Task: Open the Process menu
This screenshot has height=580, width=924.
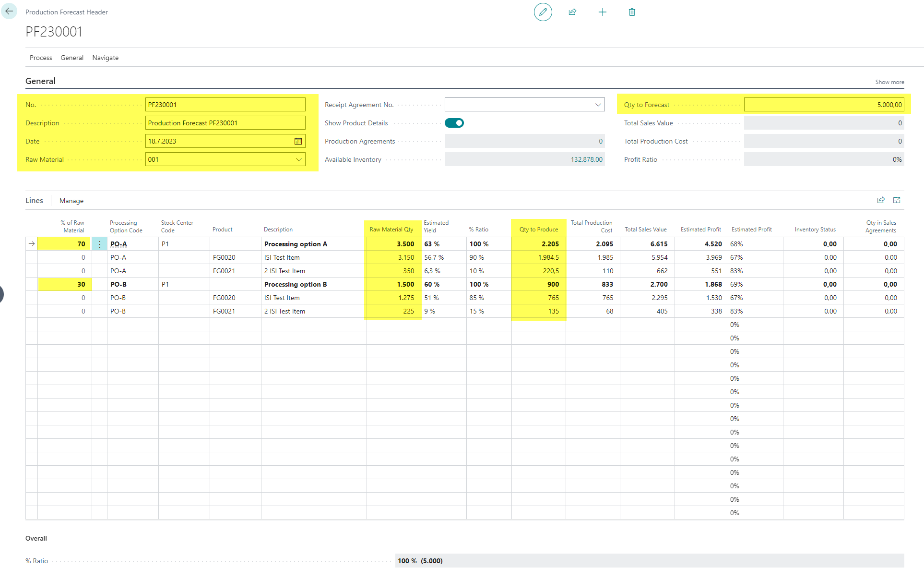Action: tap(41, 58)
